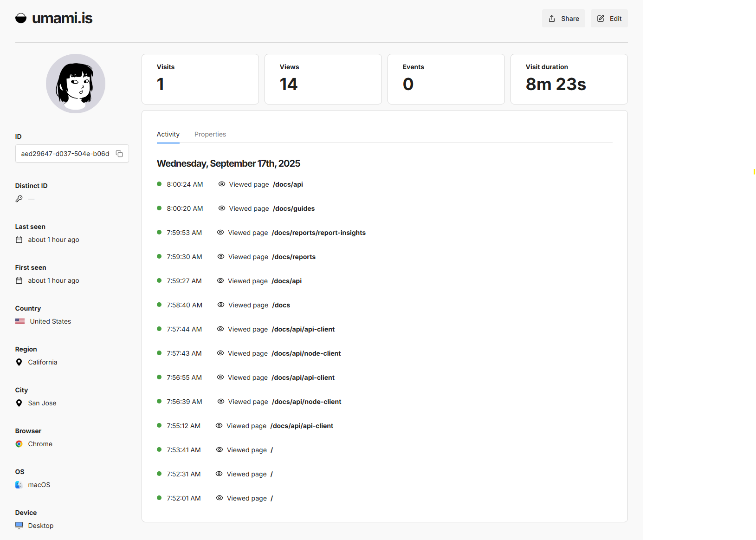The width and height of the screenshot is (756, 540).
Task: Click the Visit duration stat card
Action: pos(569,79)
